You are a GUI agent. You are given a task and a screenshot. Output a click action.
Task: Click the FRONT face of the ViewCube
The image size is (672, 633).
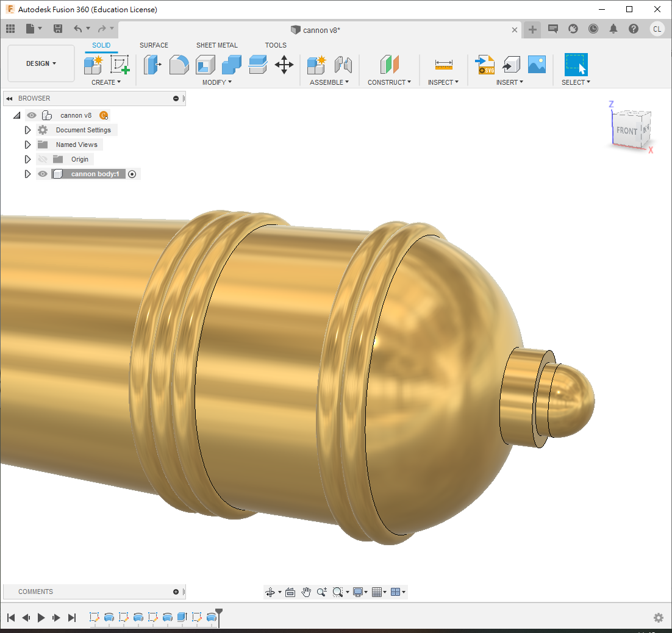[626, 131]
